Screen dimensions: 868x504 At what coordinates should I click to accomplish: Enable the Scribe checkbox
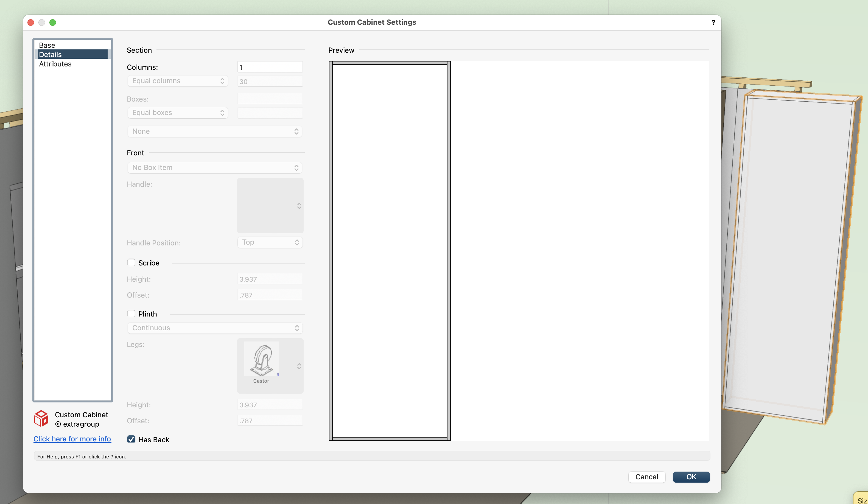click(131, 262)
